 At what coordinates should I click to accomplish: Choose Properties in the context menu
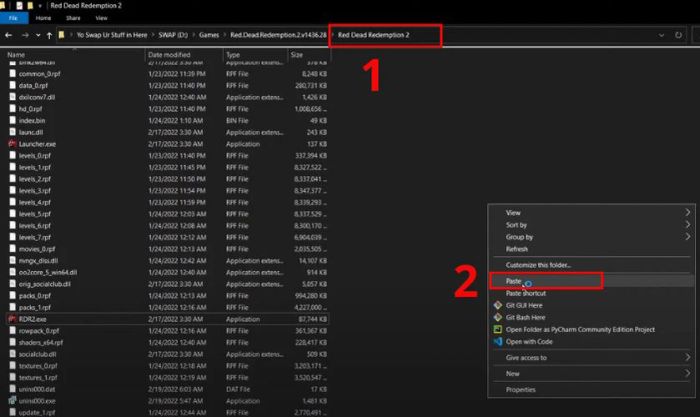[521, 389]
